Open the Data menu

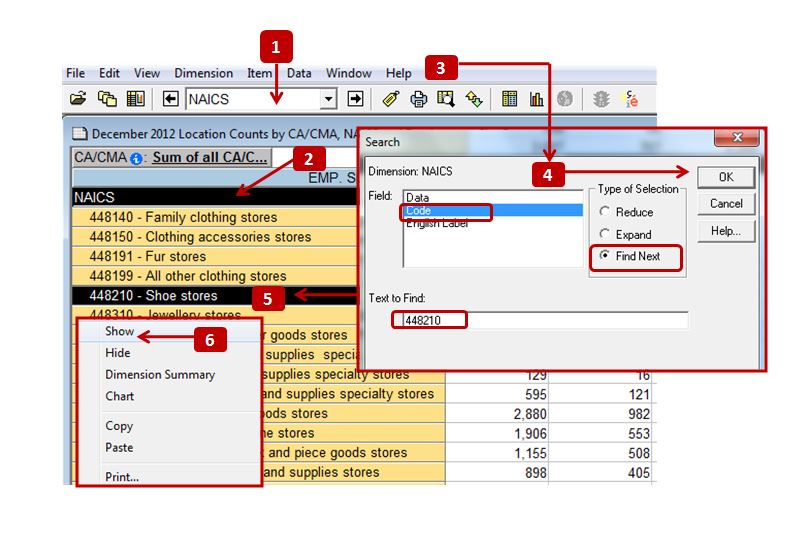[299, 73]
